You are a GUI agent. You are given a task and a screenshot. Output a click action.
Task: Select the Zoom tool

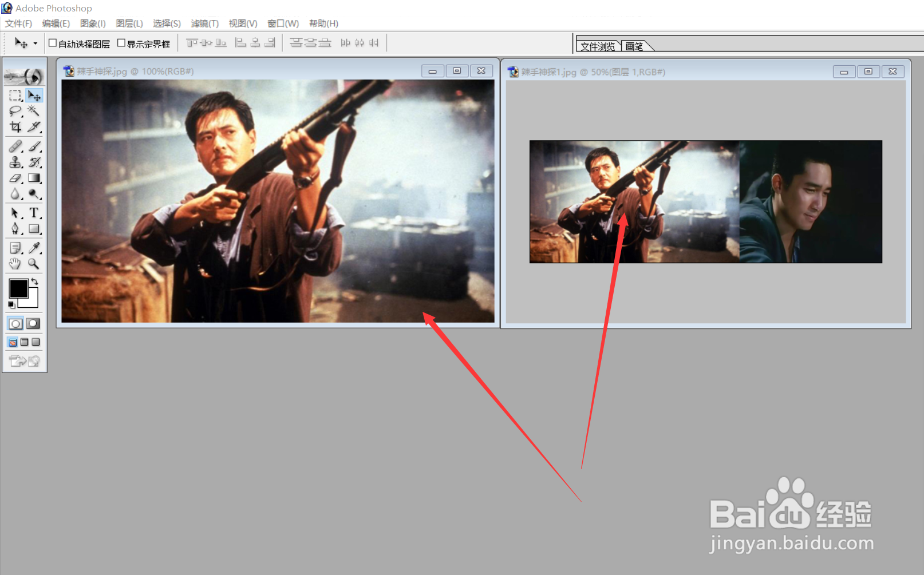(34, 264)
